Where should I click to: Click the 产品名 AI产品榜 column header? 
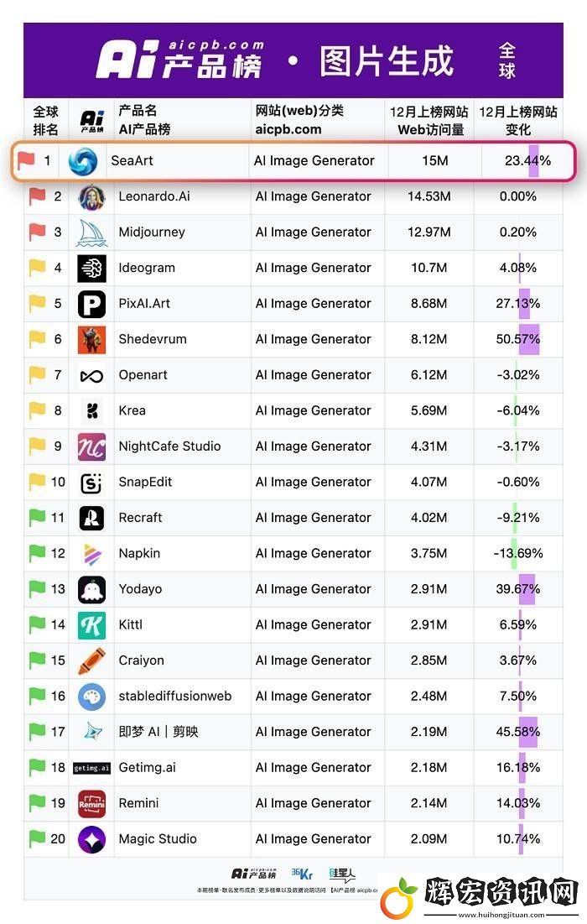point(144,120)
